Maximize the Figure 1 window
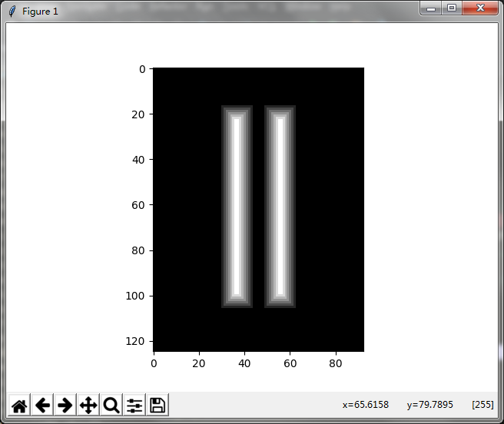 [x=452, y=8]
